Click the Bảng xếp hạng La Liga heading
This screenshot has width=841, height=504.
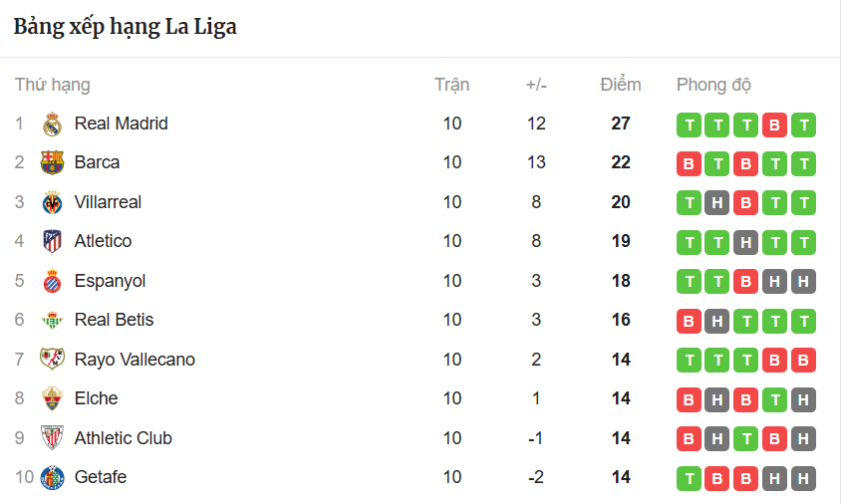[126, 27]
